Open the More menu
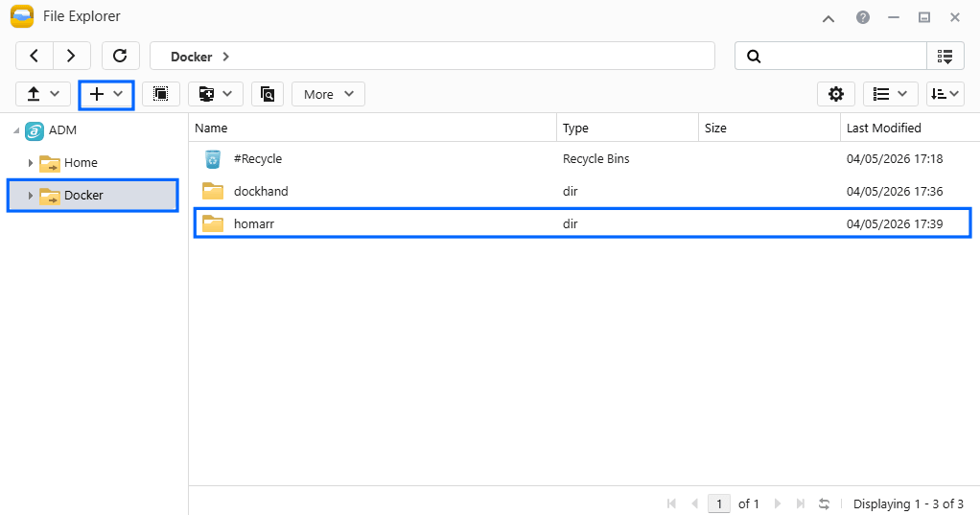The width and height of the screenshot is (980, 515). pos(328,94)
